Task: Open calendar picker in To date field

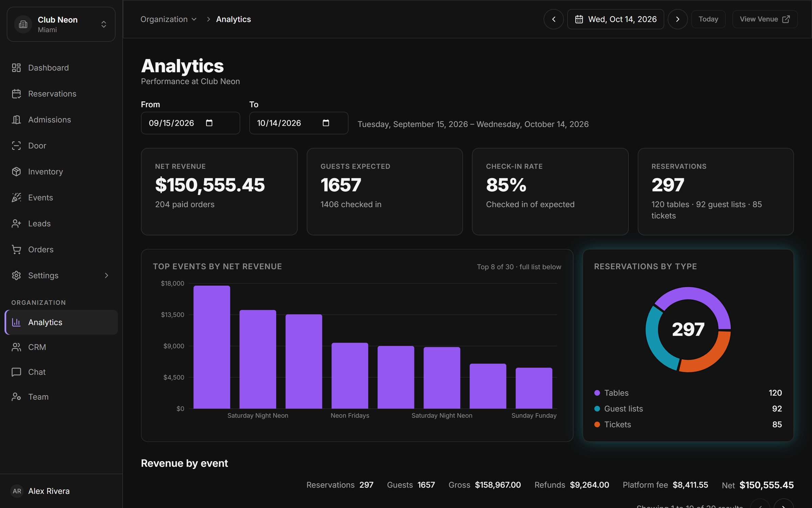Action: (x=326, y=123)
